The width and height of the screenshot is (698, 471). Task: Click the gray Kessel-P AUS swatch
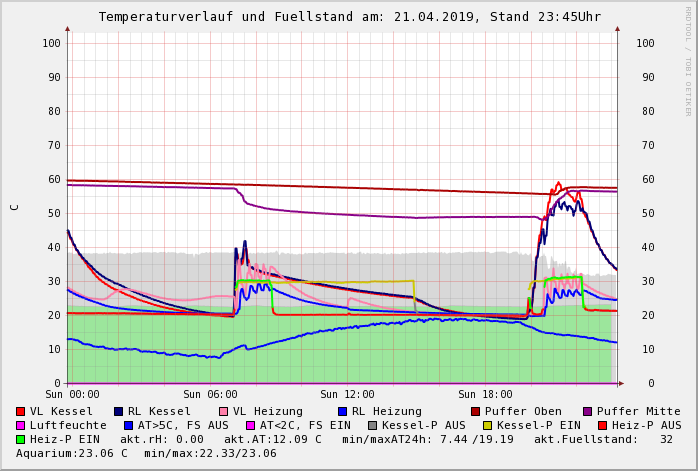coord(372,425)
